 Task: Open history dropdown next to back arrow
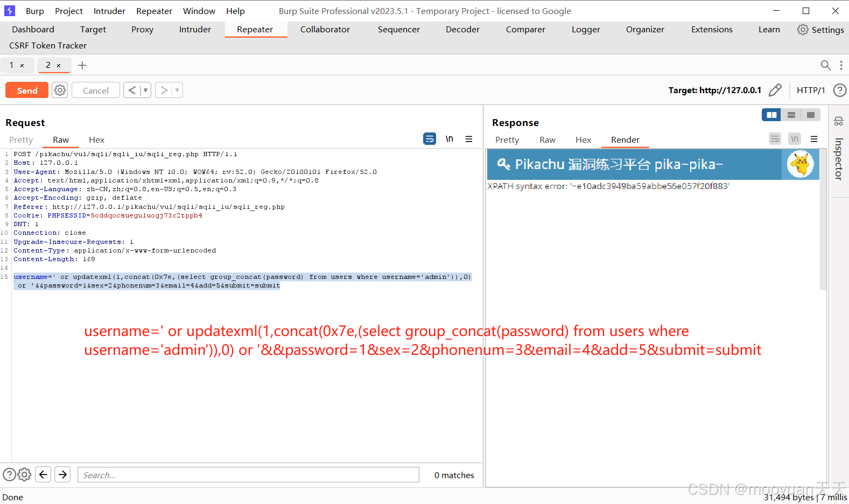(x=145, y=90)
